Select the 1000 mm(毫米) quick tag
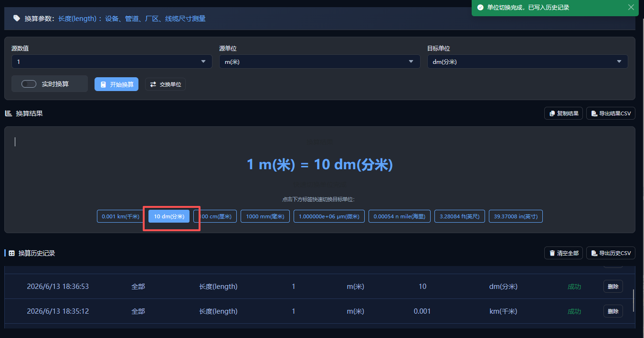The image size is (644, 338). (x=265, y=216)
